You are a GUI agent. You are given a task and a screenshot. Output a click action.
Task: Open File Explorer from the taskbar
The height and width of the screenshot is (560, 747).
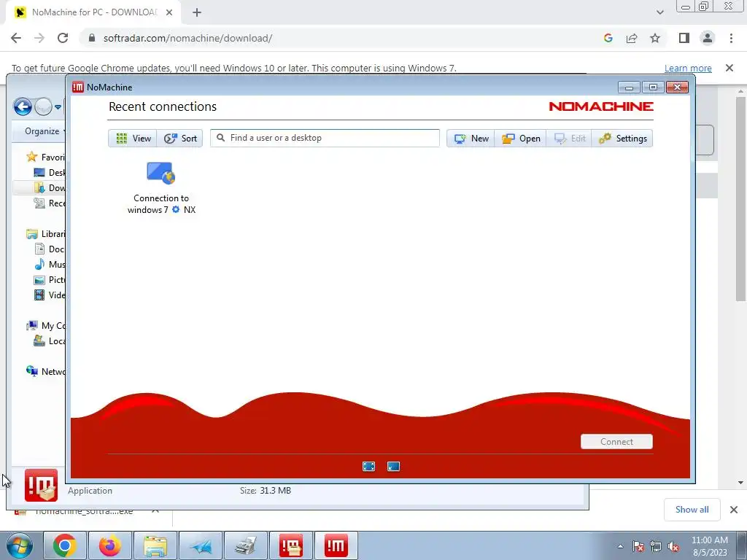click(x=155, y=545)
